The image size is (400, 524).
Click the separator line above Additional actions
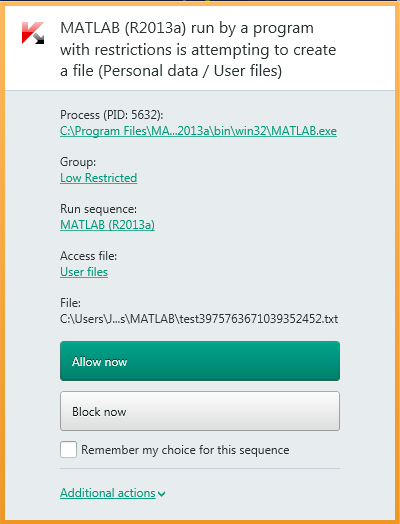[x=200, y=469]
